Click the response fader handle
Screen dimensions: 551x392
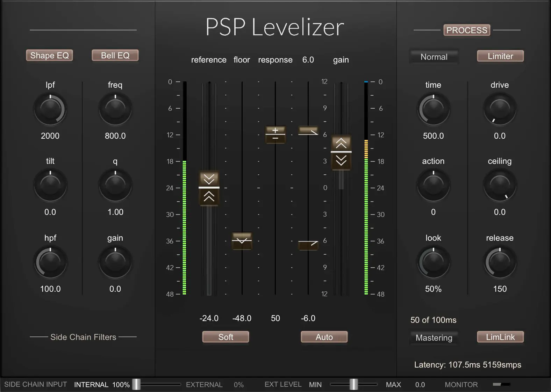pos(275,135)
